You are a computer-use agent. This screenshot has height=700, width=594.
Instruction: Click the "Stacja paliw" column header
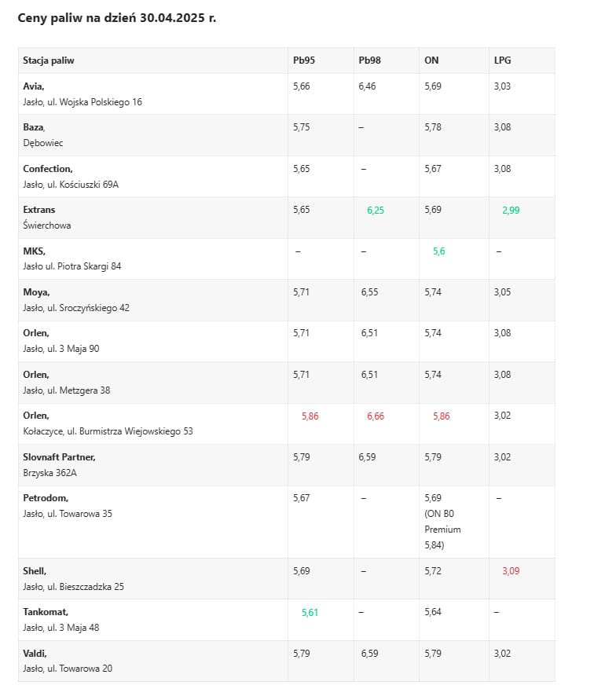(x=49, y=60)
